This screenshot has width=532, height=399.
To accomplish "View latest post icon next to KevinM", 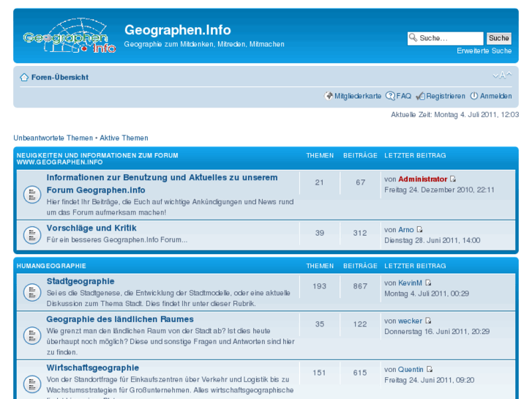I will coord(428,283).
